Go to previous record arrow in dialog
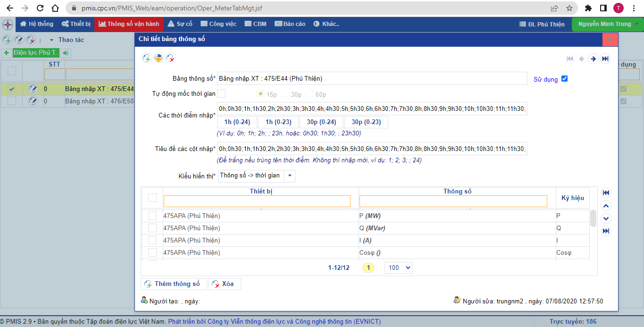Viewport: 644px width, 327px height. click(x=582, y=59)
